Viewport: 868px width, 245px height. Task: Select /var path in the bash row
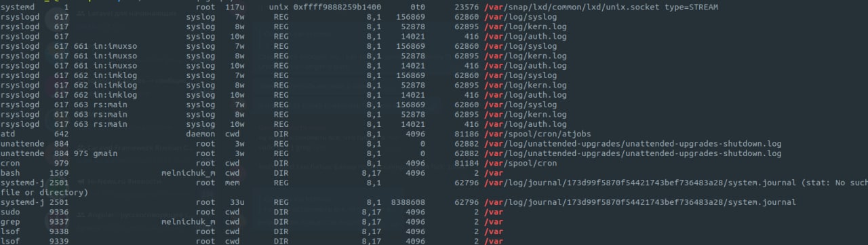pyautogui.click(x=494, y=173)
